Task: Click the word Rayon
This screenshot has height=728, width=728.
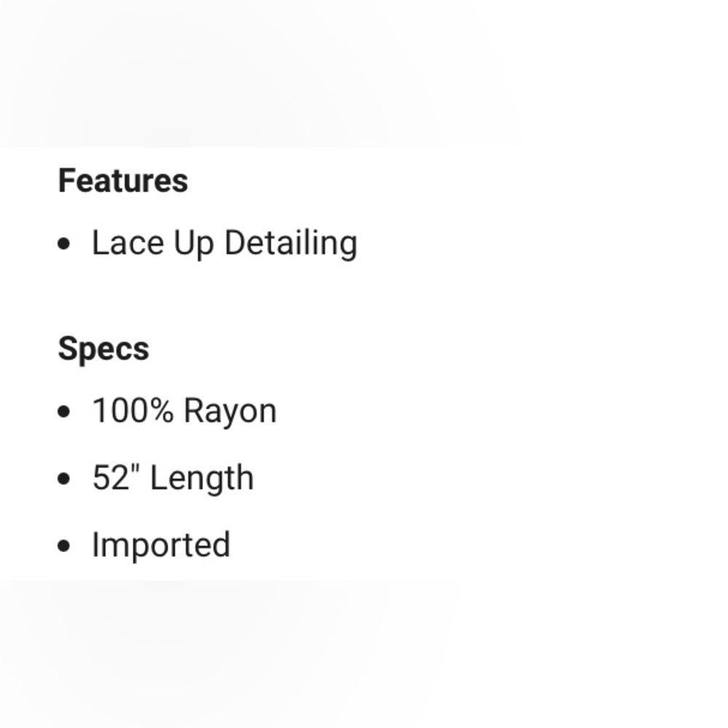Action: pyautogui.click(x=230, y=411)
